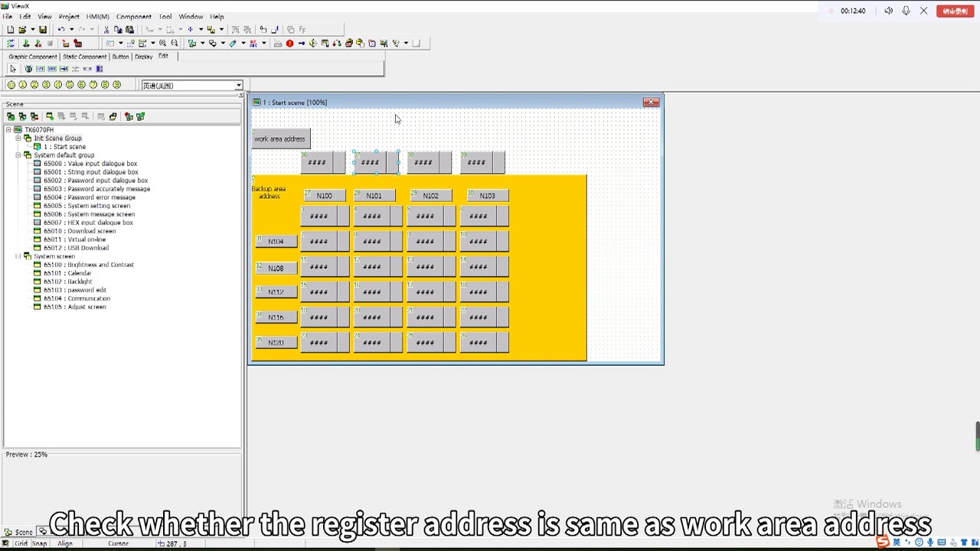Click the Copy icon in toolbar
This screenshot has height=551, width=980.
(118, 30)
